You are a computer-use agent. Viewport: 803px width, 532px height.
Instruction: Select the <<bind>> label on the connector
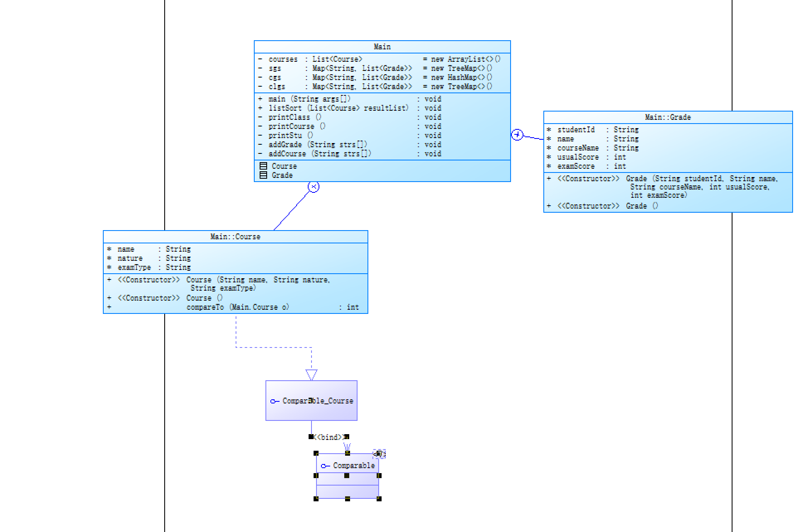(330, 437)
